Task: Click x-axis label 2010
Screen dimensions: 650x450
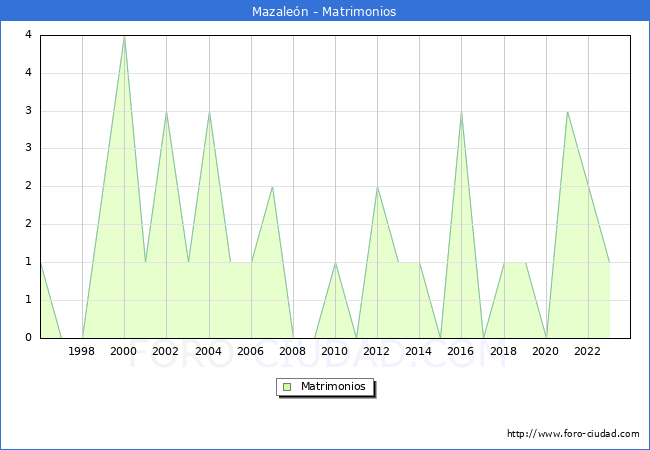Action: [x=335, y=351]
